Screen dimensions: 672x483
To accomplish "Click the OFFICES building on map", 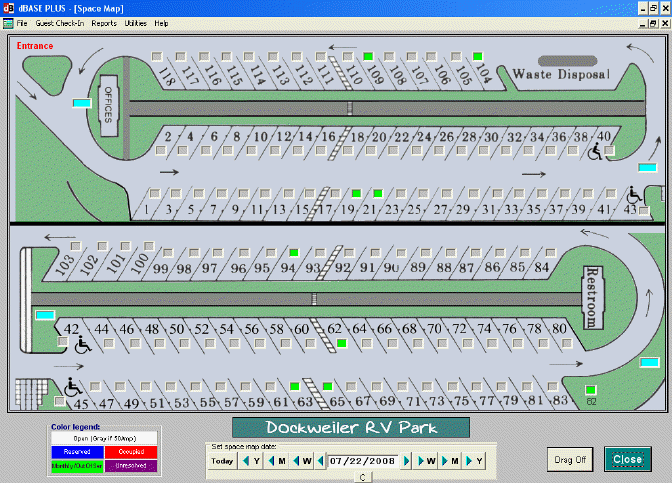I will 109,106.
